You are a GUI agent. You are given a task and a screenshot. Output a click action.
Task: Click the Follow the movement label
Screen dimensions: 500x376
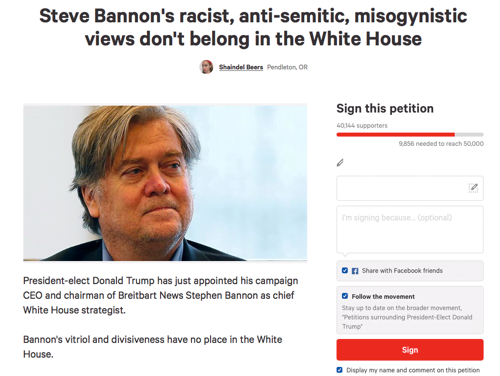[383, 296]
